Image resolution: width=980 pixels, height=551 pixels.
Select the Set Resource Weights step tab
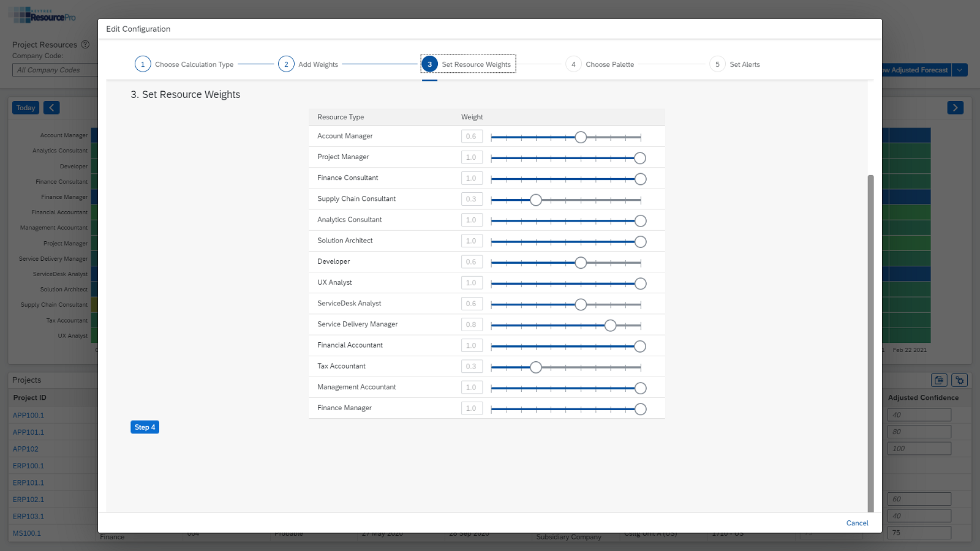[x=476, y=64]
